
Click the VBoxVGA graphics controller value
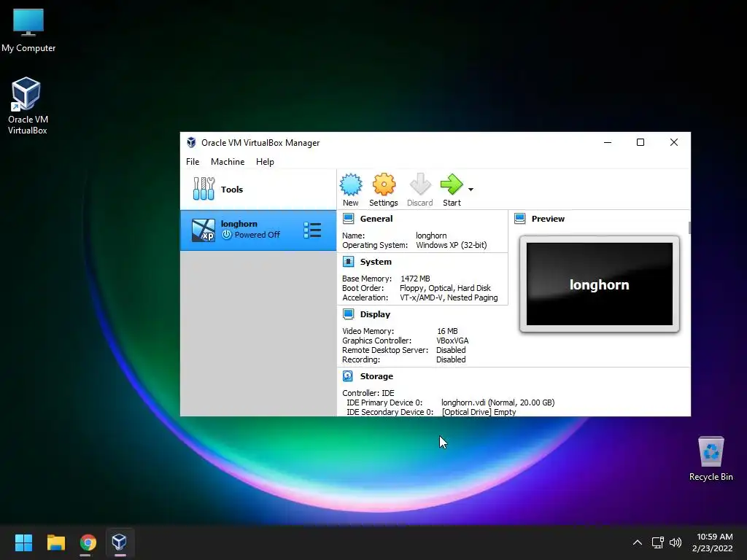pos(452,341)
